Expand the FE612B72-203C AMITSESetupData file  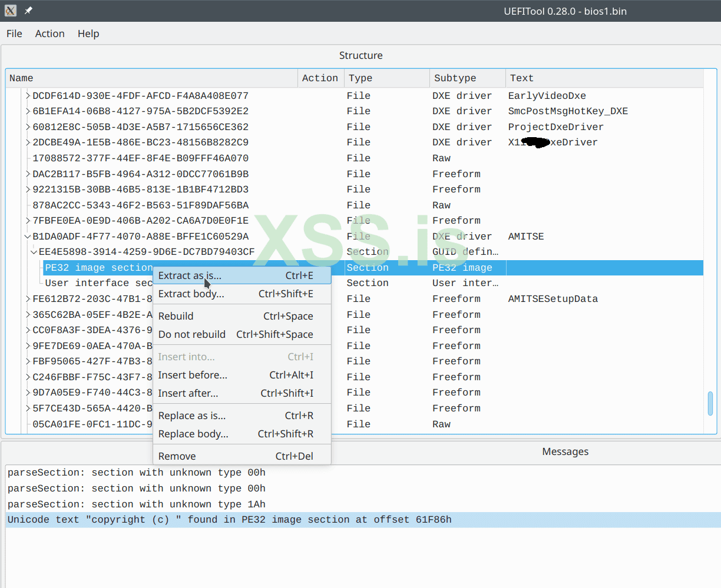[x=28, y=298]
